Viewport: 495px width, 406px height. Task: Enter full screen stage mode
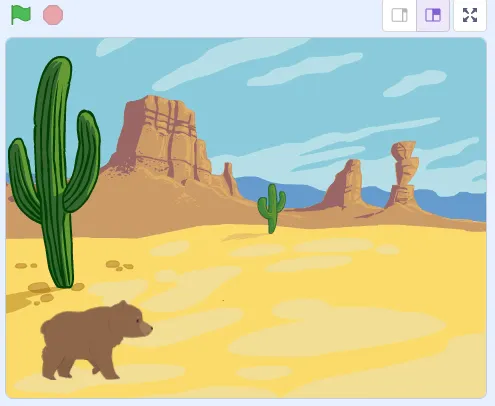pyautogui.click(x=470, y=15)
